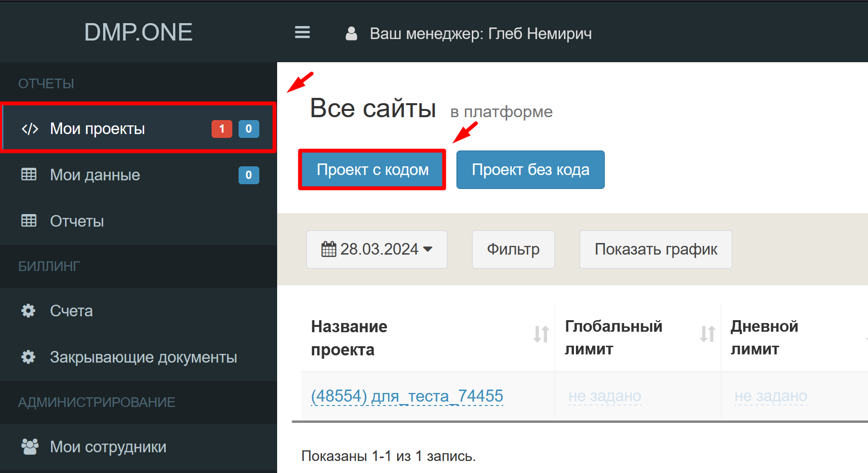This screenshot has height=473, width=868.
Task: Sort by Название проекта column arrows
Action: click(x=541, y=334)
